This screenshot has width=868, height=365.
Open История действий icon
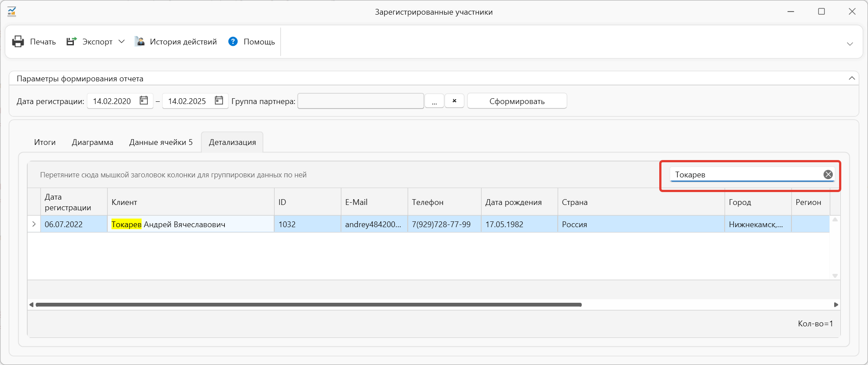click(139, 41)
